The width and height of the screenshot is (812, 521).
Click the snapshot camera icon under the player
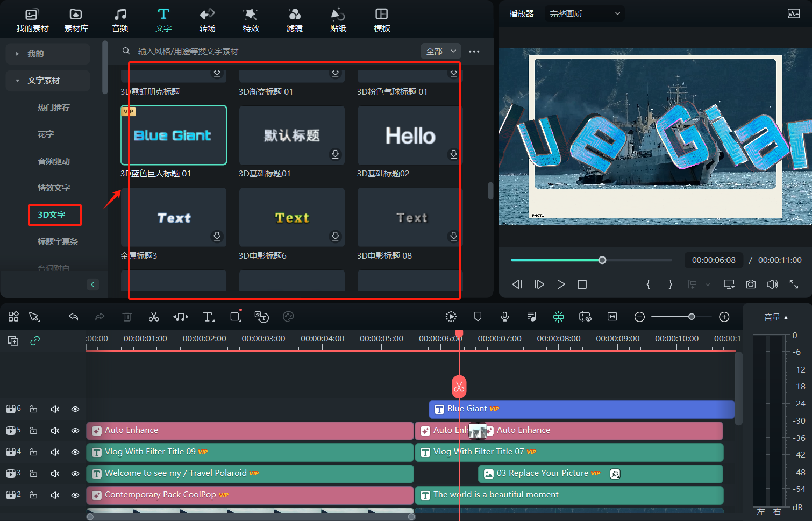tap(751, 284)
